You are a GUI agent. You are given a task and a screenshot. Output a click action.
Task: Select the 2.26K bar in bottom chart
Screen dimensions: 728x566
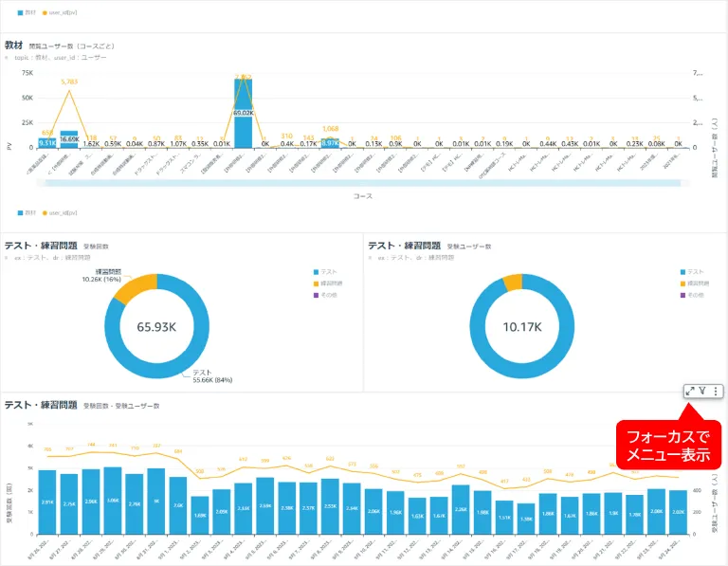[x=461, y=509]
